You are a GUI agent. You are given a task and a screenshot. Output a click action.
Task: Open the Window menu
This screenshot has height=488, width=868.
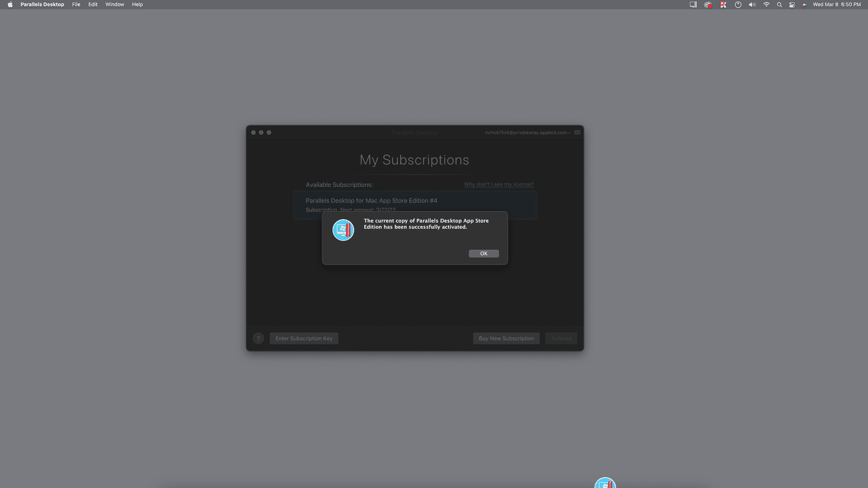[115, 5]
